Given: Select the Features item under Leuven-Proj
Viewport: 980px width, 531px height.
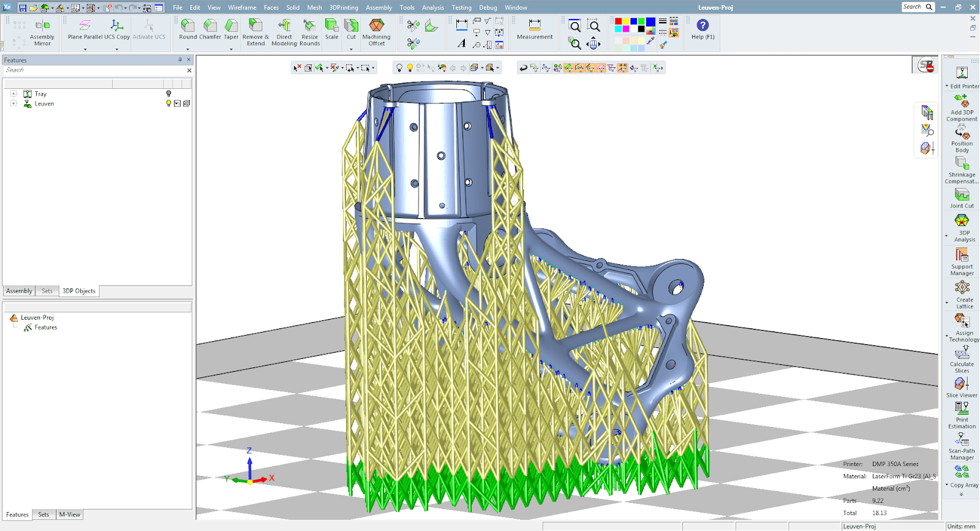Looking at the screenshot, I should pos(46,328).
